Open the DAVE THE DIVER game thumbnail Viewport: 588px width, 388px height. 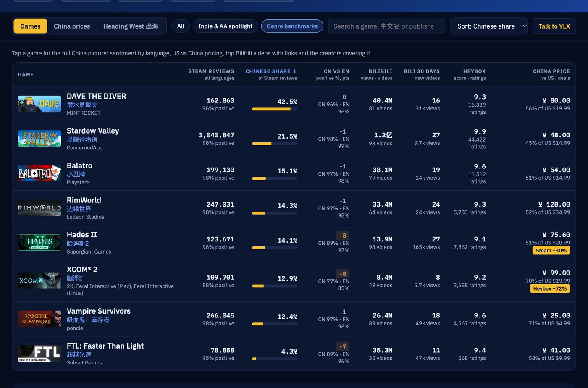[x=39, y=104]
